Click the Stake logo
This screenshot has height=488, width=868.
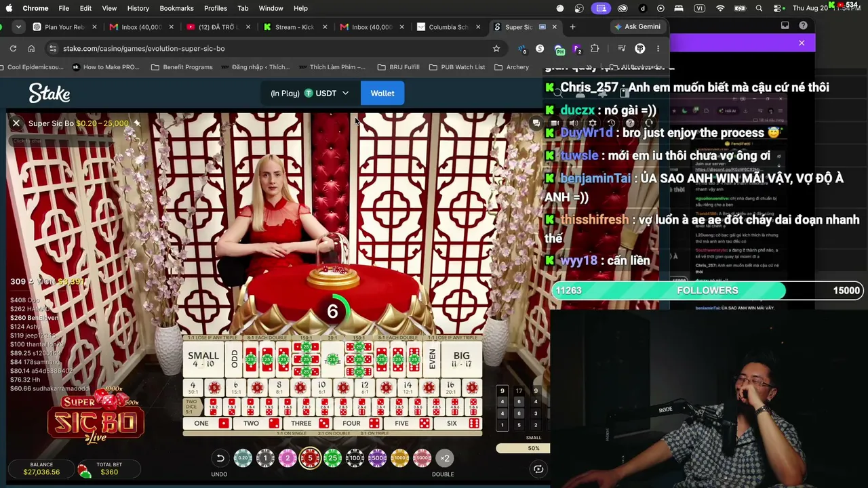[50, 93]
